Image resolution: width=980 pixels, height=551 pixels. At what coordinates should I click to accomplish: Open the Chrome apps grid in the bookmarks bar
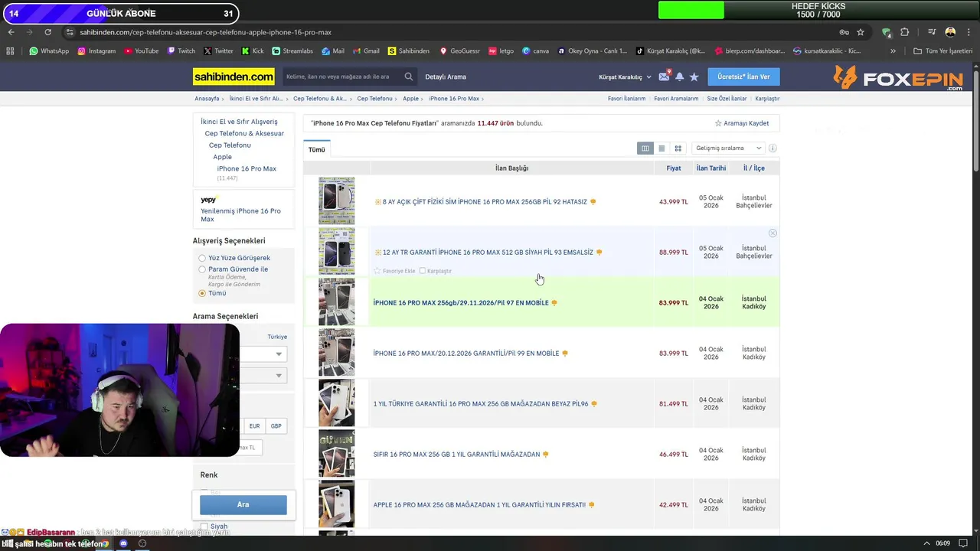point(10,51)
